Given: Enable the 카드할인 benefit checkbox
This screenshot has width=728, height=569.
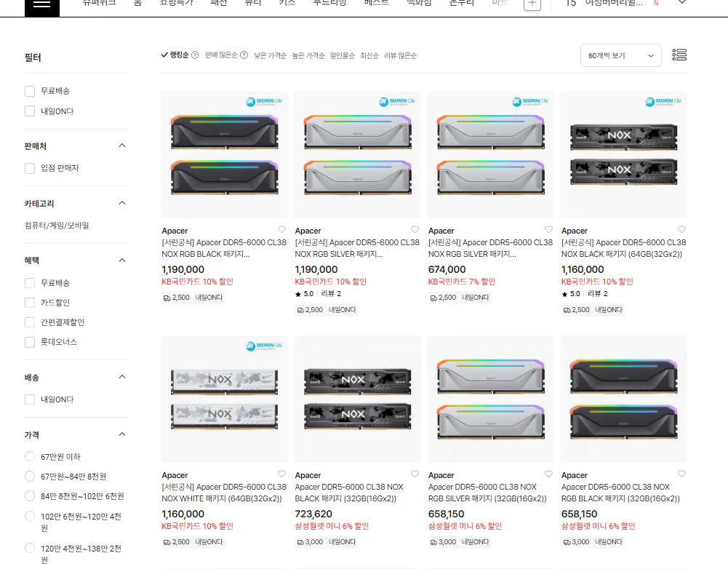Looking at the screenshot, I should point(29,303).
